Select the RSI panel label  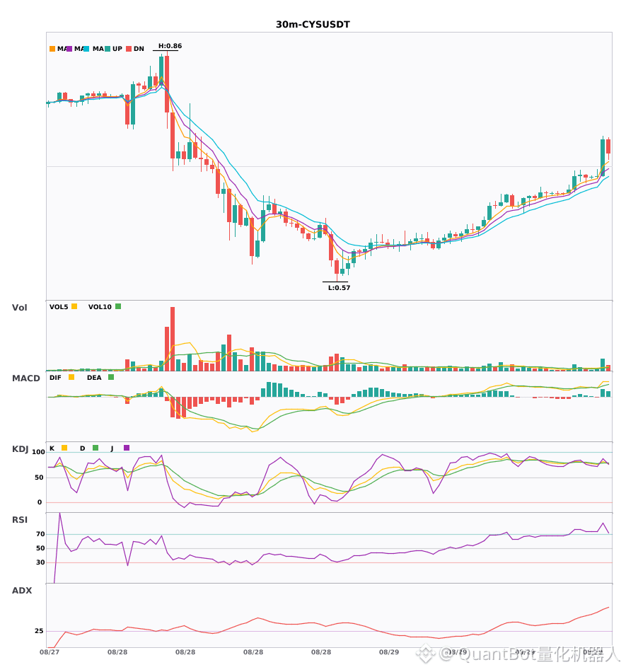coord(20,520)
